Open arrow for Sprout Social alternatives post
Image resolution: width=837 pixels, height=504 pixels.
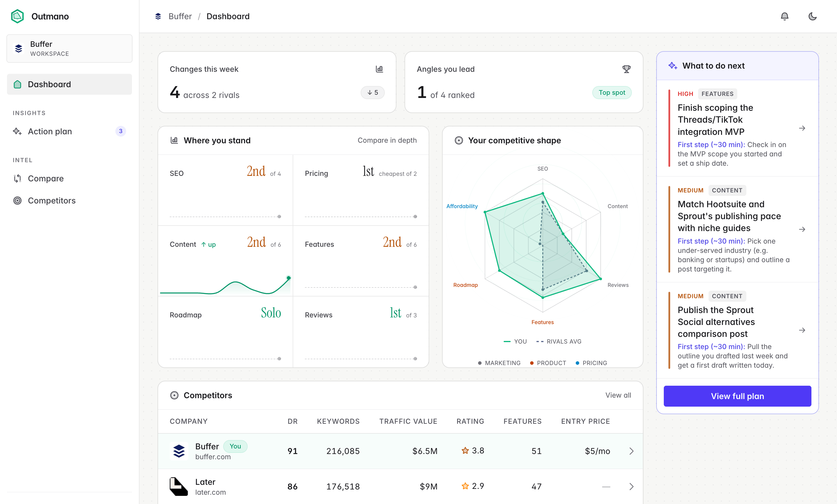(x=802, y=330)
